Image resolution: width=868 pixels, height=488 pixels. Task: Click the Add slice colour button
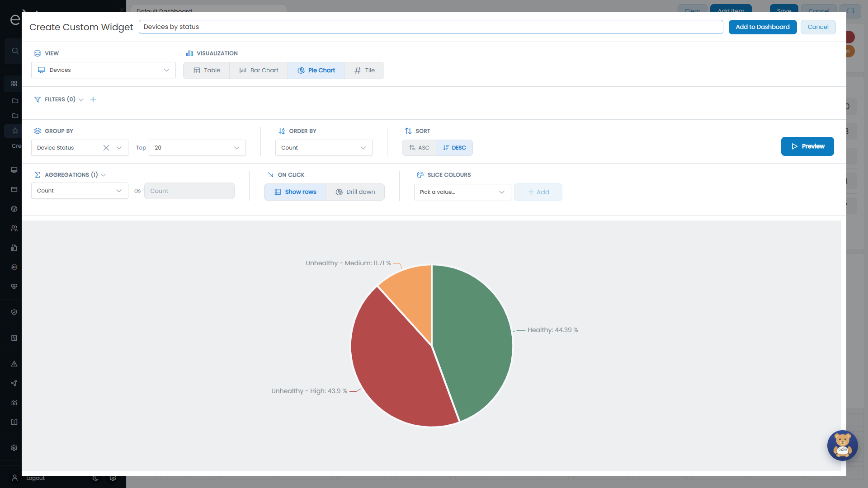[x=538, y=192]
